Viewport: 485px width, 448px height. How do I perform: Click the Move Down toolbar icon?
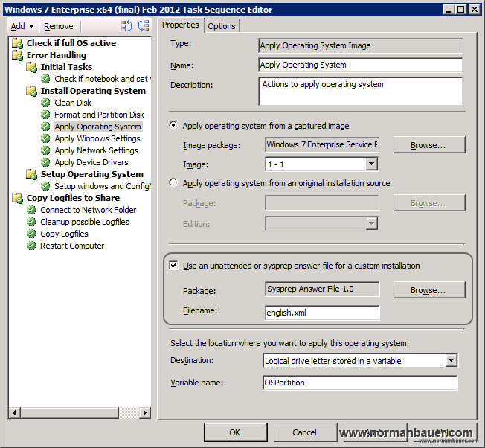pos(144,26)
